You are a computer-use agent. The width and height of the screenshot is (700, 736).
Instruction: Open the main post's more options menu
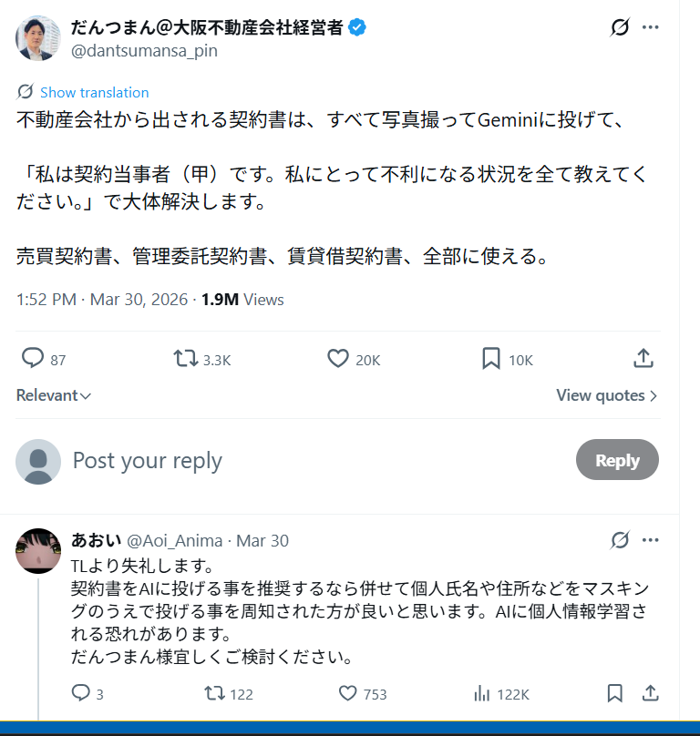pyautogui.click(x=650, y=28)
